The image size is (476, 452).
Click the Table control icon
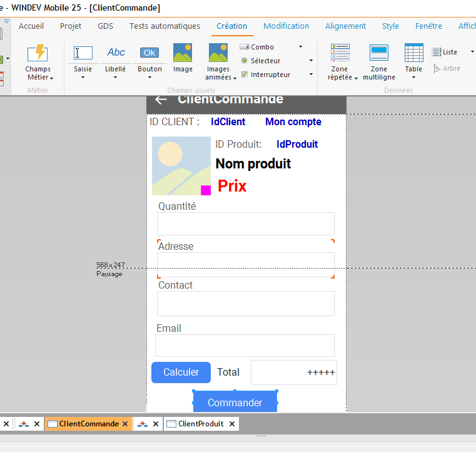click(413, 53)
